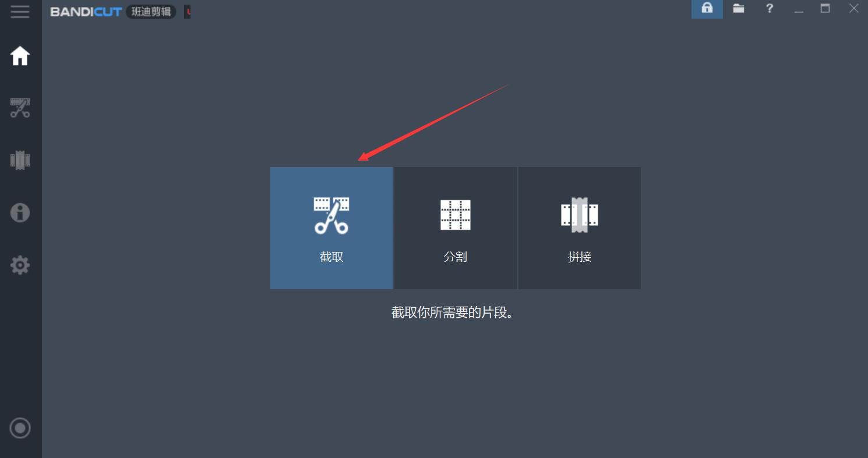Minimize the Bandicut window
This screenshot has width=868, height=458.
pos(799,9)
